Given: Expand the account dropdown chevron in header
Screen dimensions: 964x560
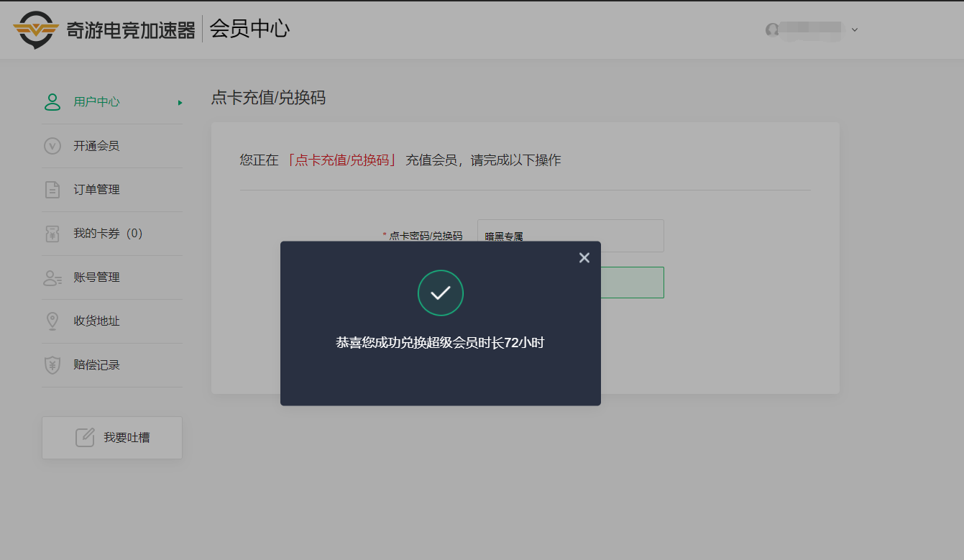Looking at the screenshot, I should 855,29.
